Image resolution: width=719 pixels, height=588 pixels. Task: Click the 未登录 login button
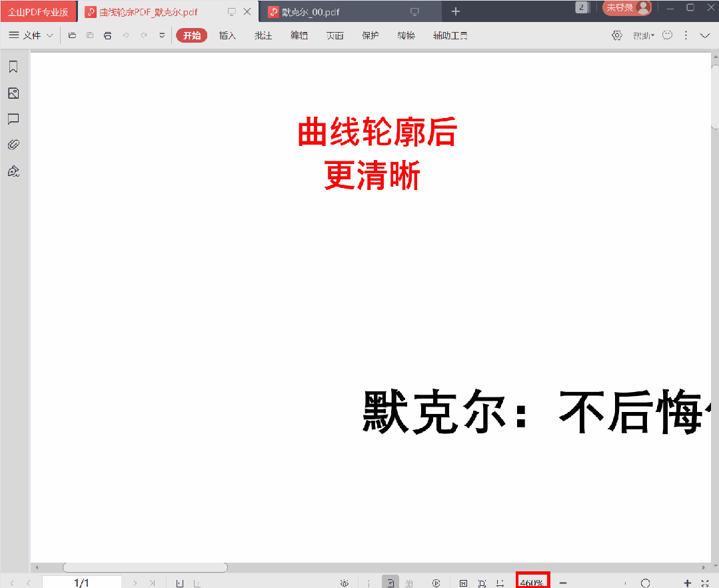tap(626, 8)
